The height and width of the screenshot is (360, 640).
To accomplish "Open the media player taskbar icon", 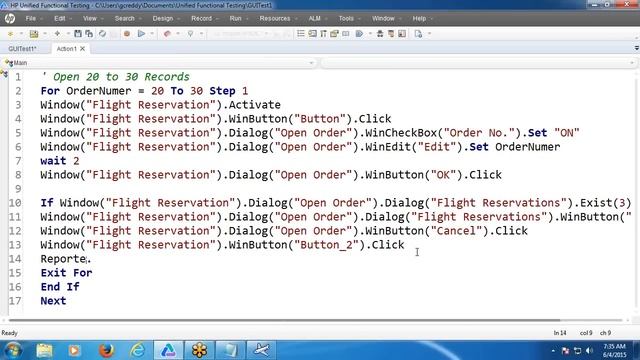I will coord(74,350).
